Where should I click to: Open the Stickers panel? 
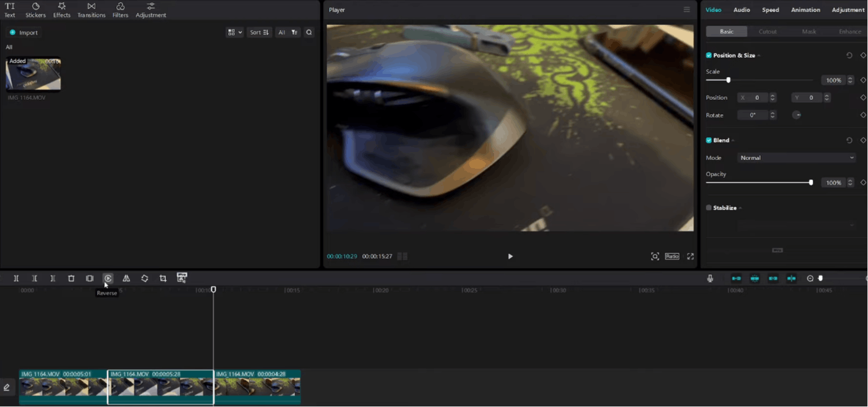35,9
